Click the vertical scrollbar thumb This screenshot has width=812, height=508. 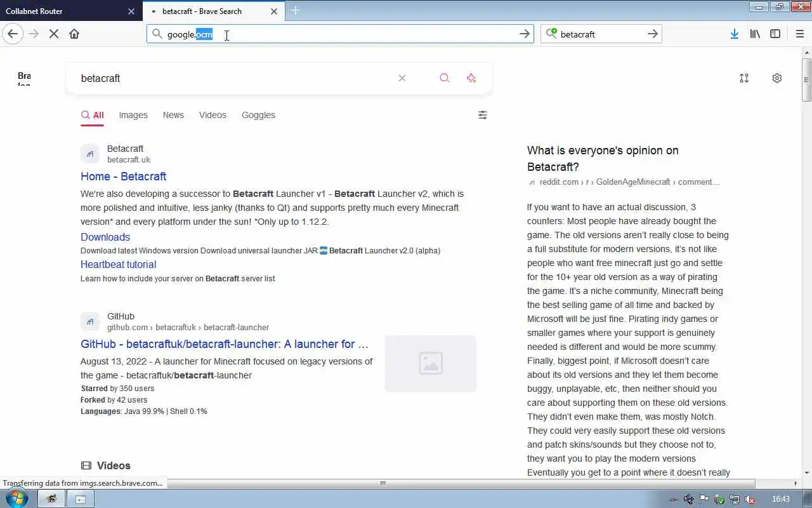point(806,79)
